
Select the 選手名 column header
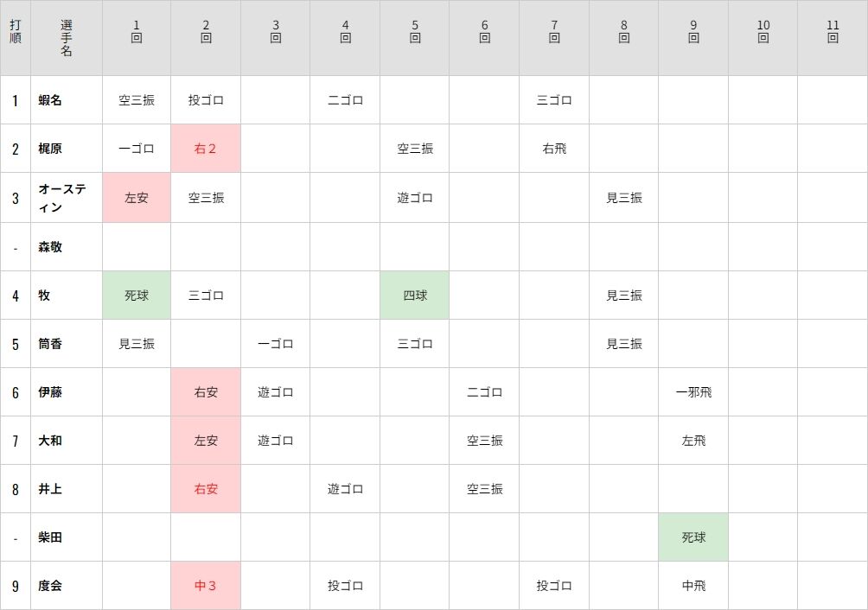(x=67, y=38)
